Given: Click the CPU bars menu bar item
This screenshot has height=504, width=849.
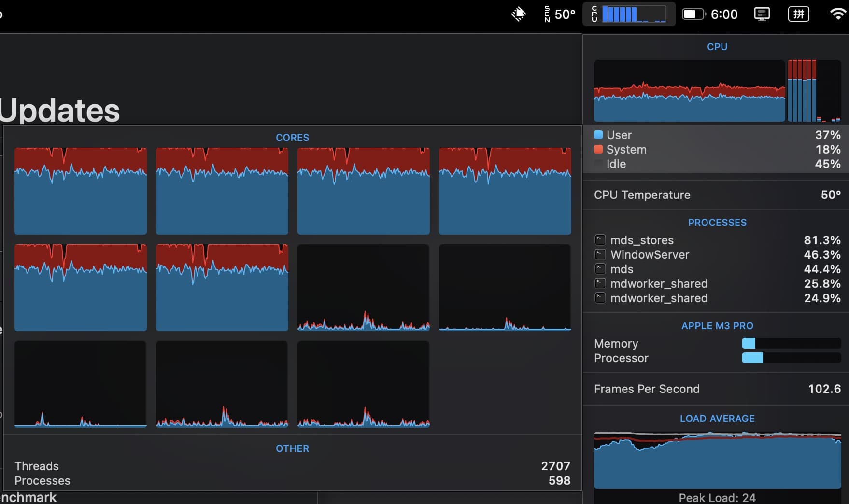Looking at the screenshot, I should pyautogui.click(x=629, y=14).
